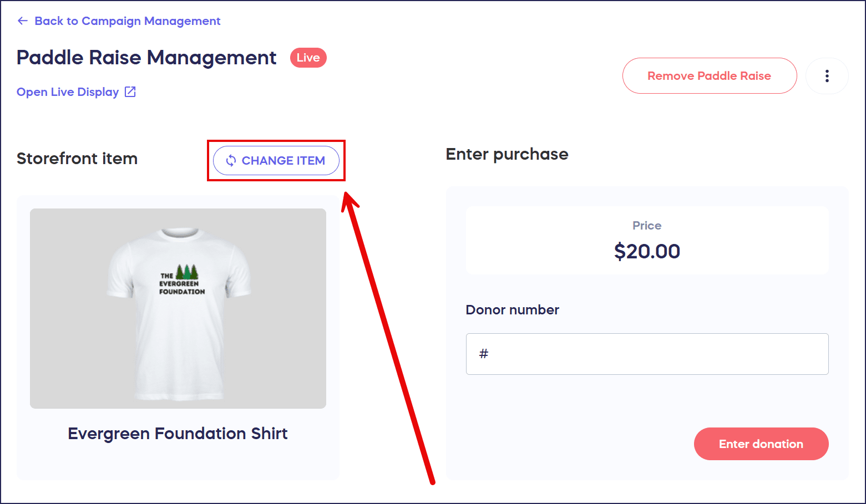The height and width of the screenshot is (504, 866).
Task: Click the Live status badge
Action: click(x=308, y=58)
